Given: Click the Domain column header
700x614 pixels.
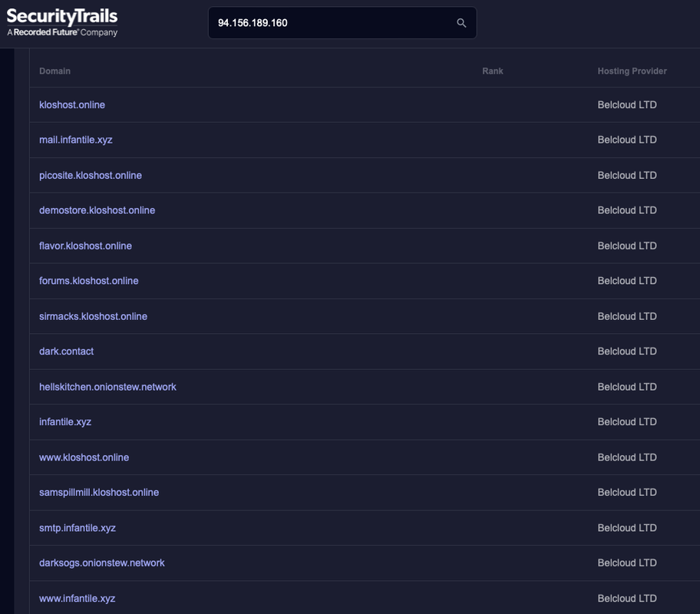Looking at the screenshot, I should (x=54, y=71).
